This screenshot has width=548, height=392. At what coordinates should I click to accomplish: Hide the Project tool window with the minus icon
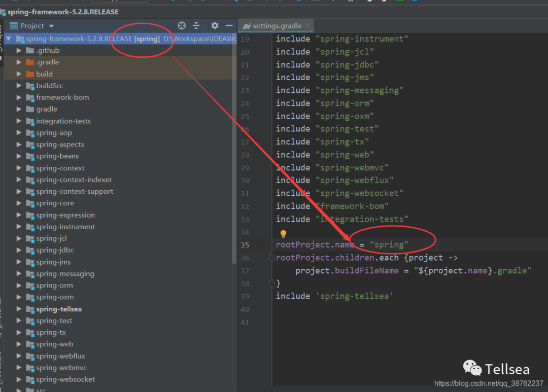pyautogui.click(x=229, y=25)
